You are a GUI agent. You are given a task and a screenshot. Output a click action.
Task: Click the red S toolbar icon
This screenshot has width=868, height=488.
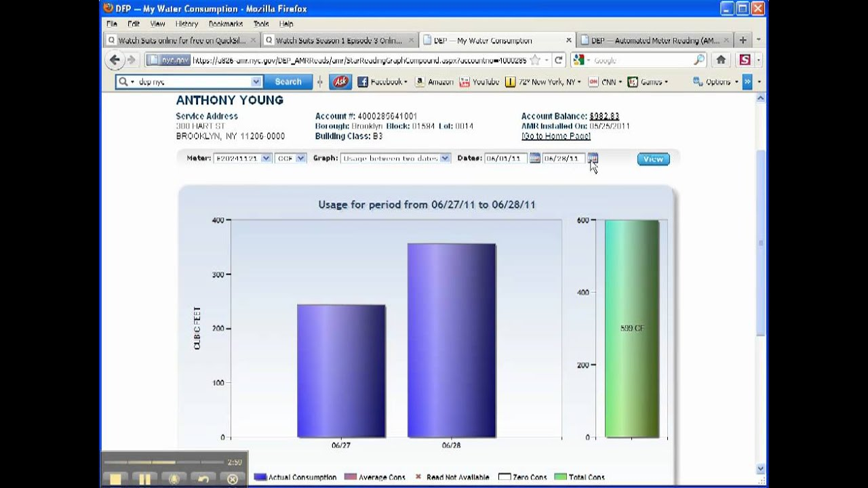point(745,60)
